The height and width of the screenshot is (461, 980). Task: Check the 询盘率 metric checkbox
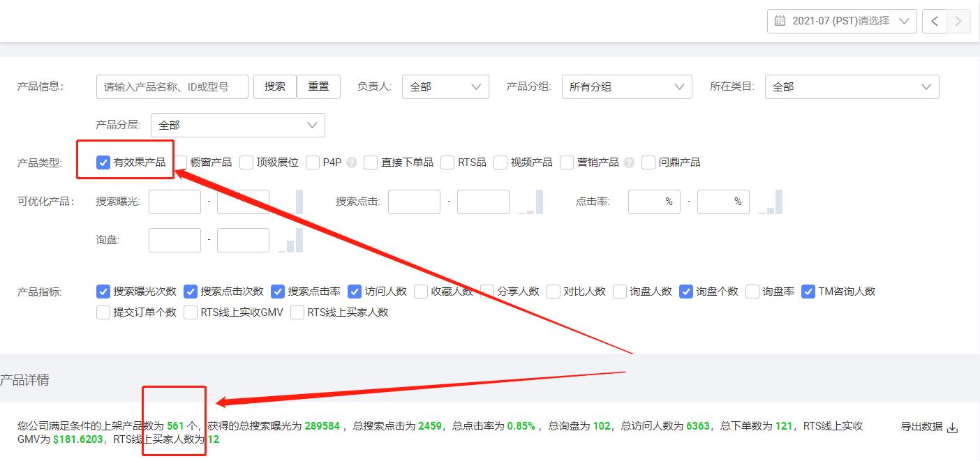pos(752,292)
